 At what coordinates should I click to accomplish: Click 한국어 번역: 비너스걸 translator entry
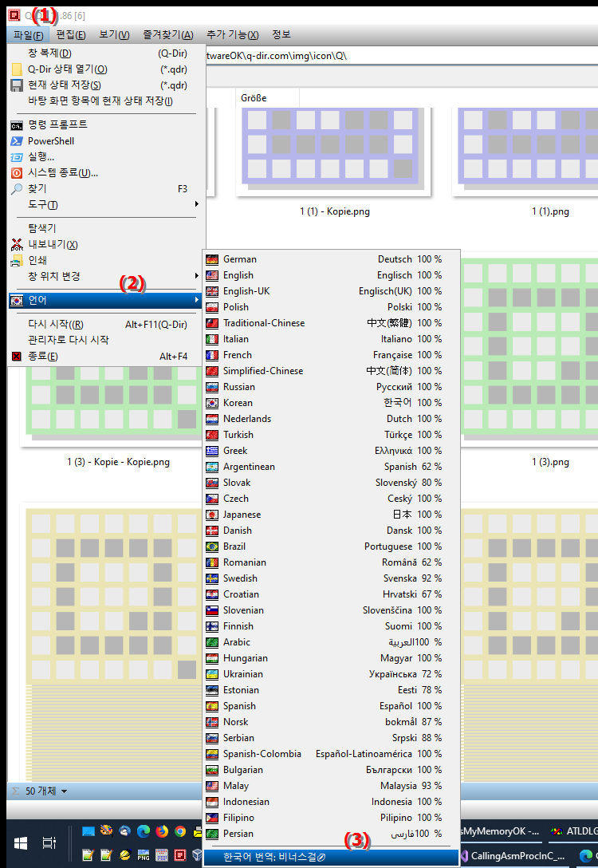tap(331, 858)
